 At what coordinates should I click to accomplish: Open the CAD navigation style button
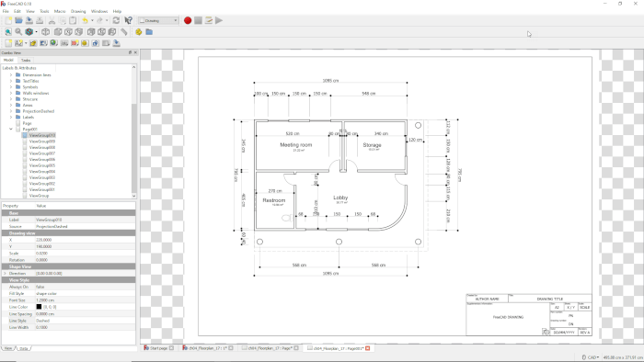[590, 357]
